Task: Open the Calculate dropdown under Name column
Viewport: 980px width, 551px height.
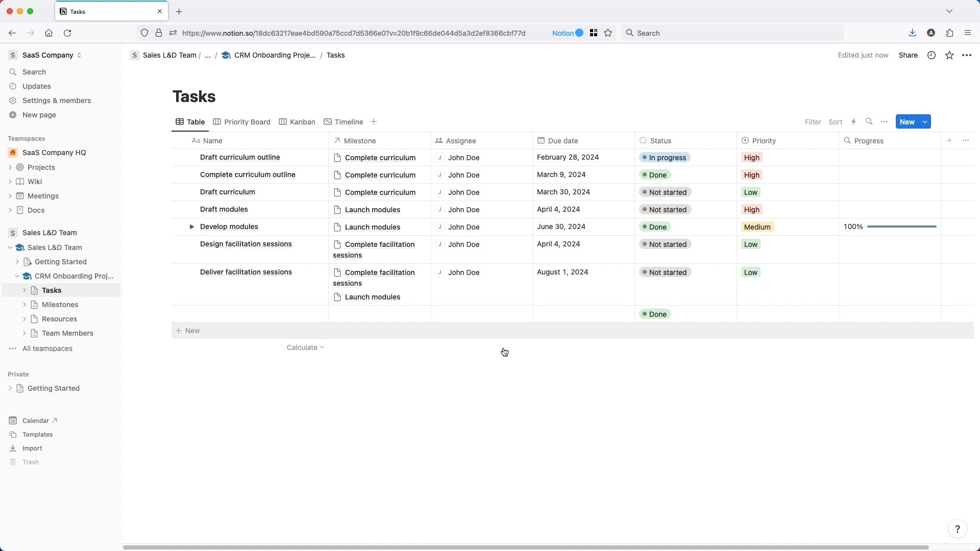Action: [305, 348]
